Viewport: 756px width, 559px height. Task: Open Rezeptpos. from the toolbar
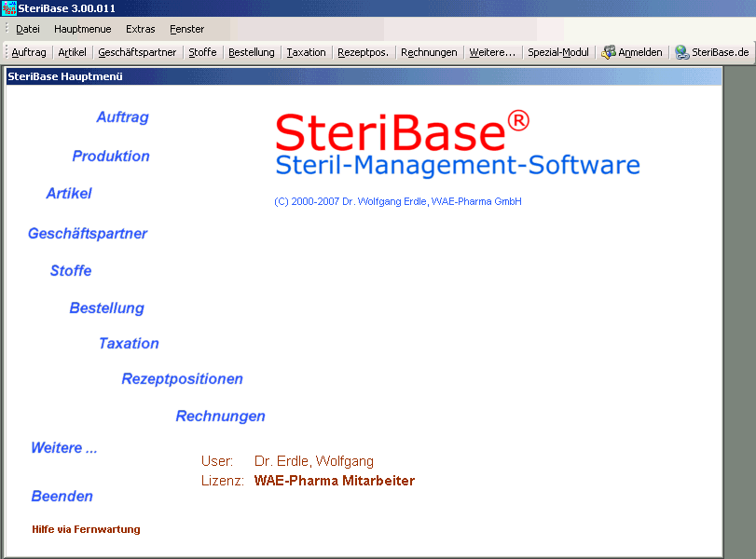pyautogui.click(x=363, y=52)
